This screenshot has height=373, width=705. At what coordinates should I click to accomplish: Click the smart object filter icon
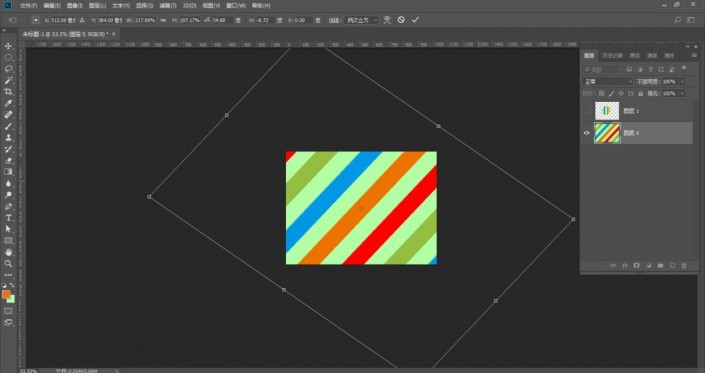[x=672, y=69]
